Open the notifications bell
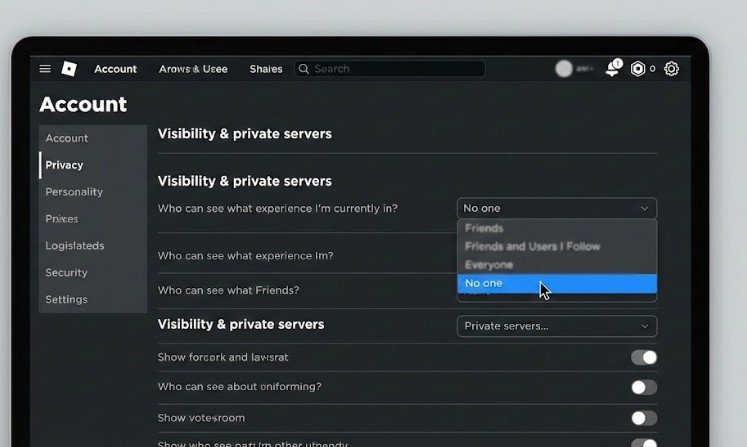The height and width of the screenshot is (447, 747). coord(612,69)
